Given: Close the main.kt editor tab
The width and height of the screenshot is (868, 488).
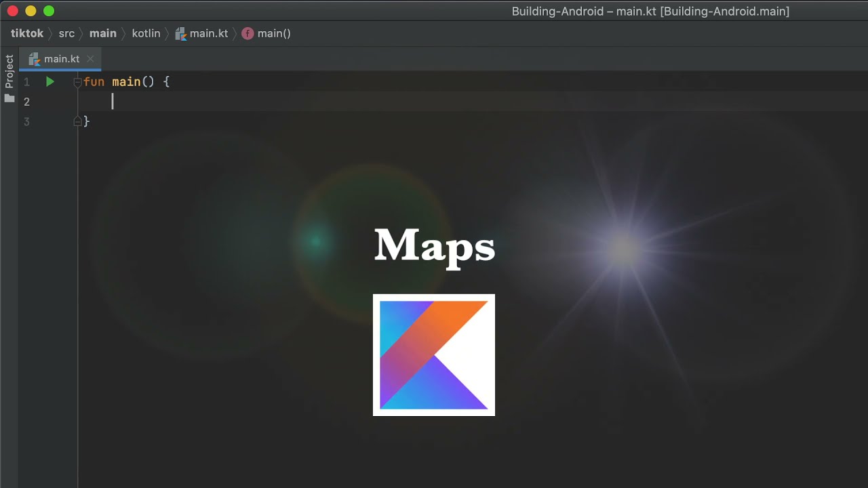Looking at the screenshot, I should [90, 59].
